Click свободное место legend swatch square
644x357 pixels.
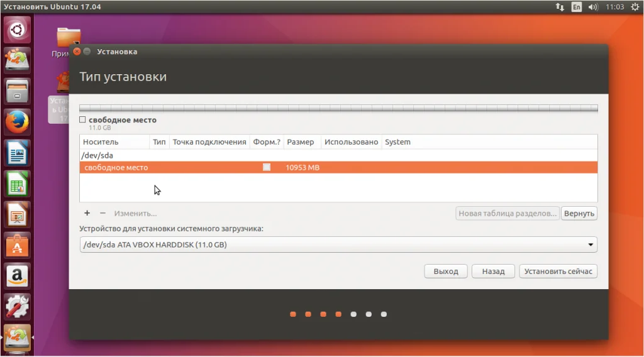tap(82, 119)
